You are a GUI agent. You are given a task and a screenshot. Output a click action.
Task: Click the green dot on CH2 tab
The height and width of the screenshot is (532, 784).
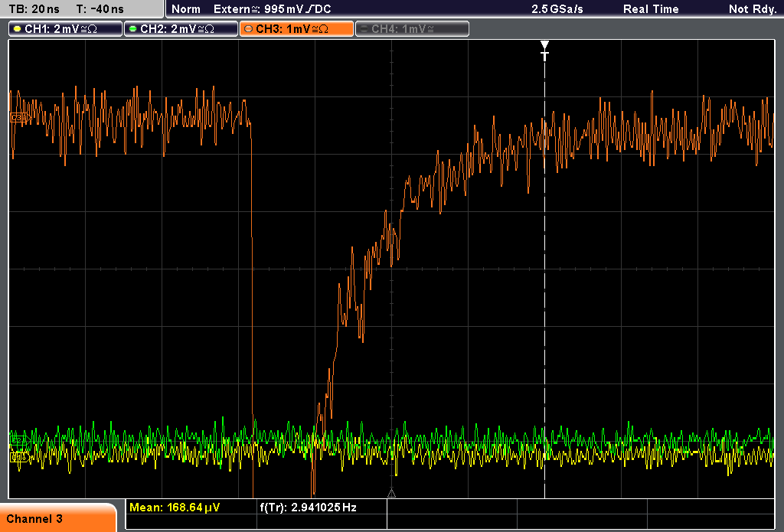133,29
